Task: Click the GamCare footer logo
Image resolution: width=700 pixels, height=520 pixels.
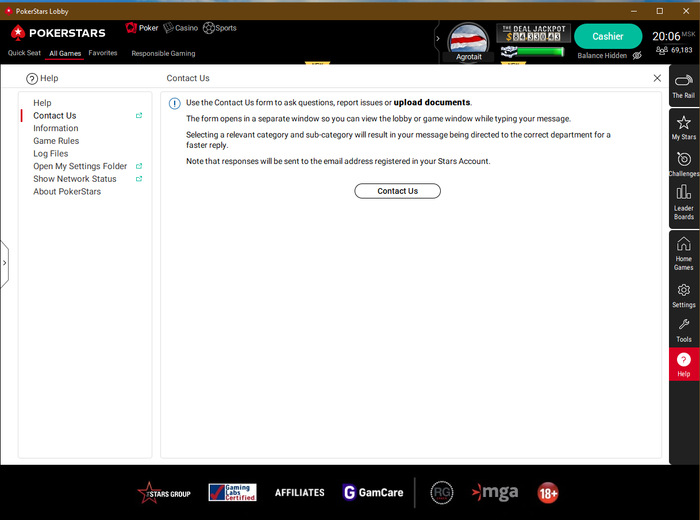Action: pos(373,492)
